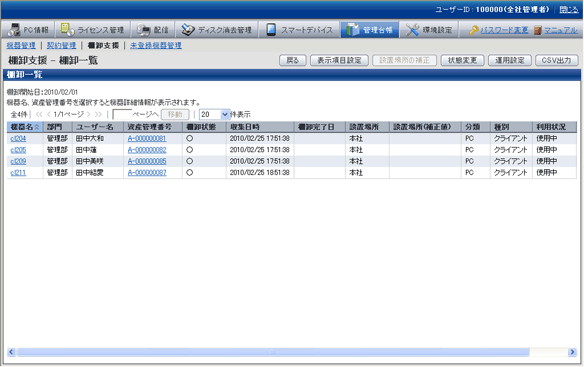Click the horizontal scrollbar right arrow
This screenshot has width=584, height=367.
[572, 352]
